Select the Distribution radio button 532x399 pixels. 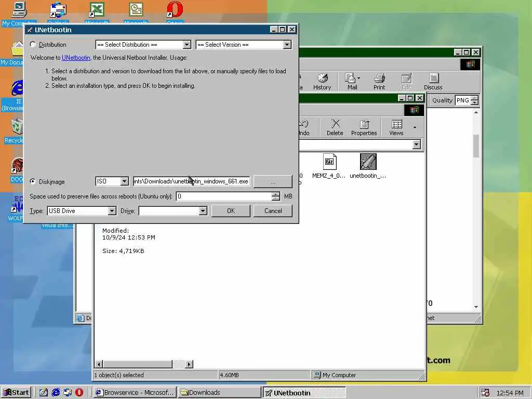coord(33,45)
